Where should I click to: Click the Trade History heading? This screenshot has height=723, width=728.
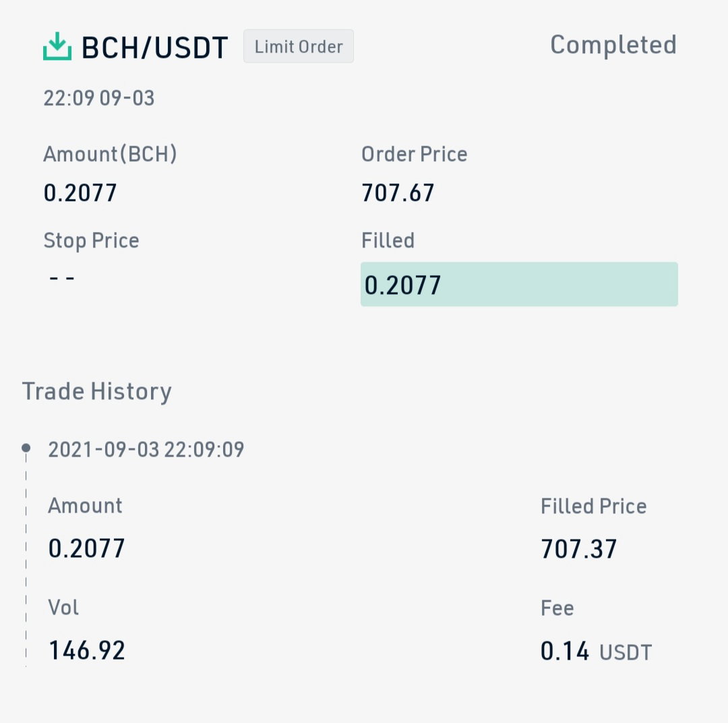tap(97, 392)
